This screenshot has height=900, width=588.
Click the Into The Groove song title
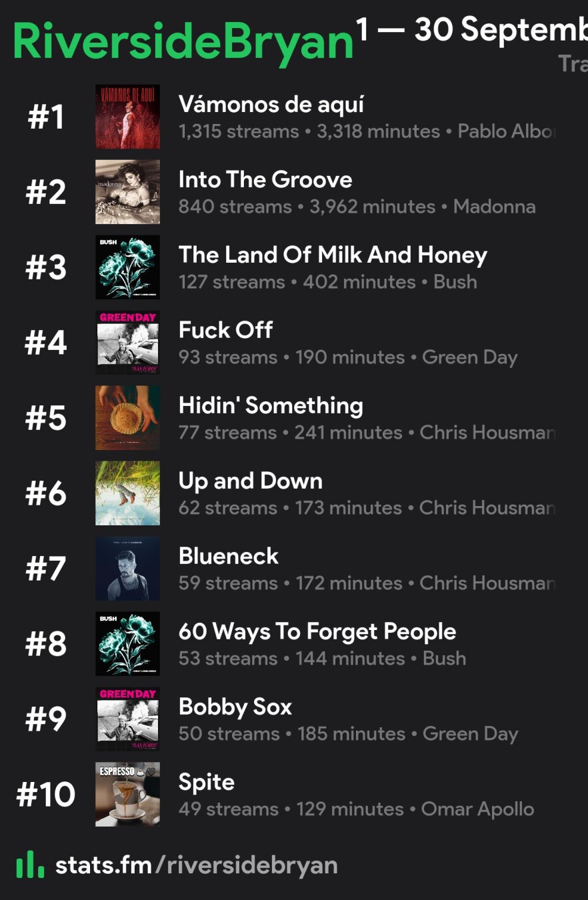pyautogui.click(x=265, y=180)
